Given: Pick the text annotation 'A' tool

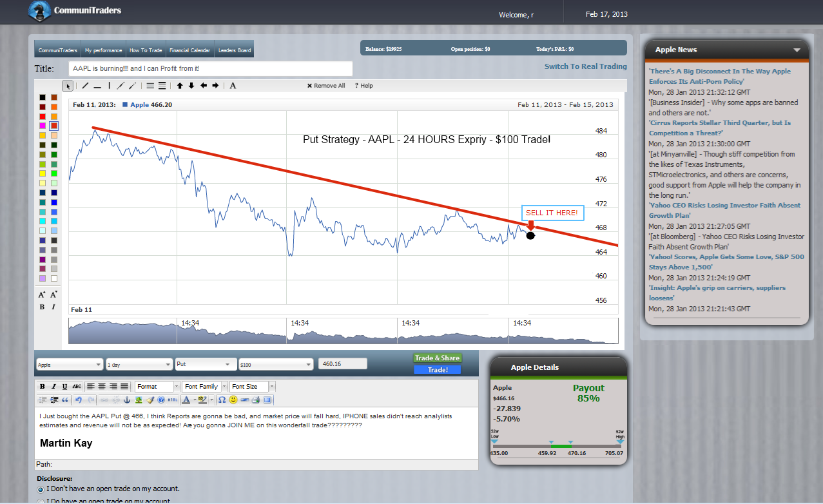Looking at the screenshot, I should 233,86.
